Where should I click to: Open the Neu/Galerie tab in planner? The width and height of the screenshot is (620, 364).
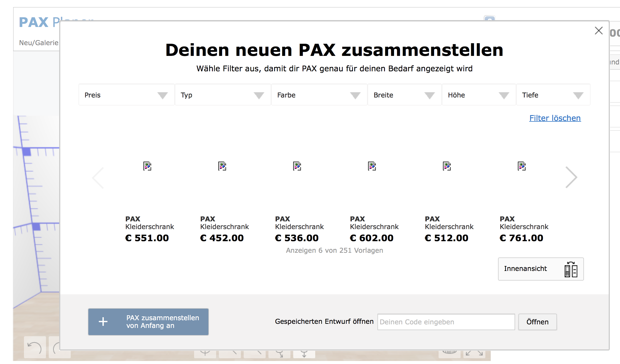[x=39, y=43]
